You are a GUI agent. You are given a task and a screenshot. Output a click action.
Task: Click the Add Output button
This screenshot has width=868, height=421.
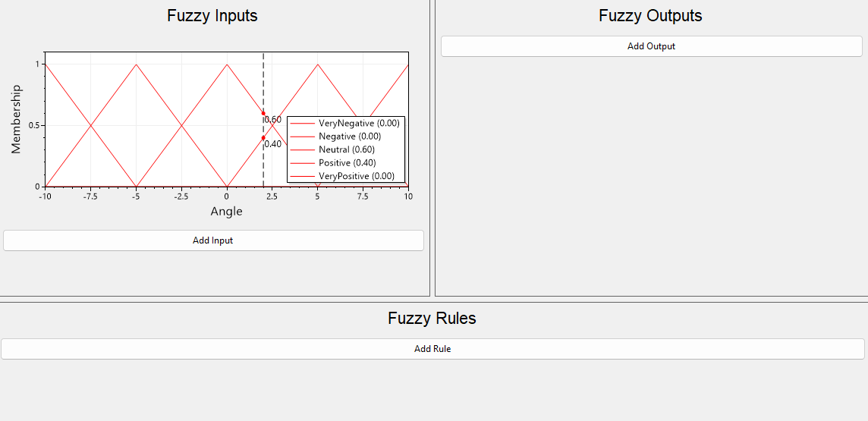tap(652, 46)
